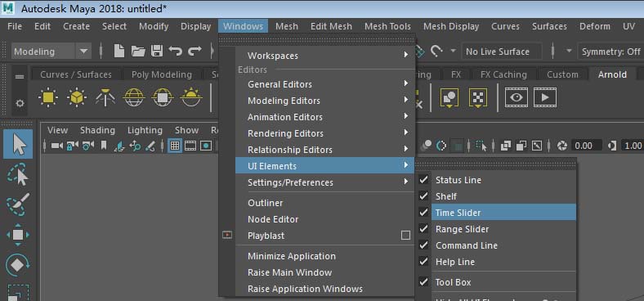Choose the Paint Selection tool
The height and width of the screenshot is (301, 644).
click(18, 204)
